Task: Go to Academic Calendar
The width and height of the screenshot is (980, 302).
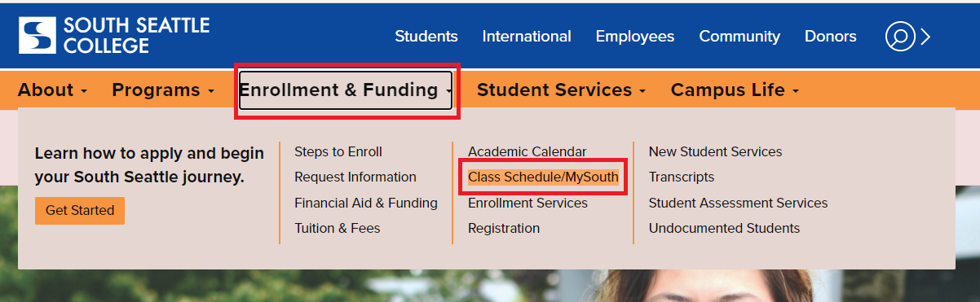Action: [527, 151]
